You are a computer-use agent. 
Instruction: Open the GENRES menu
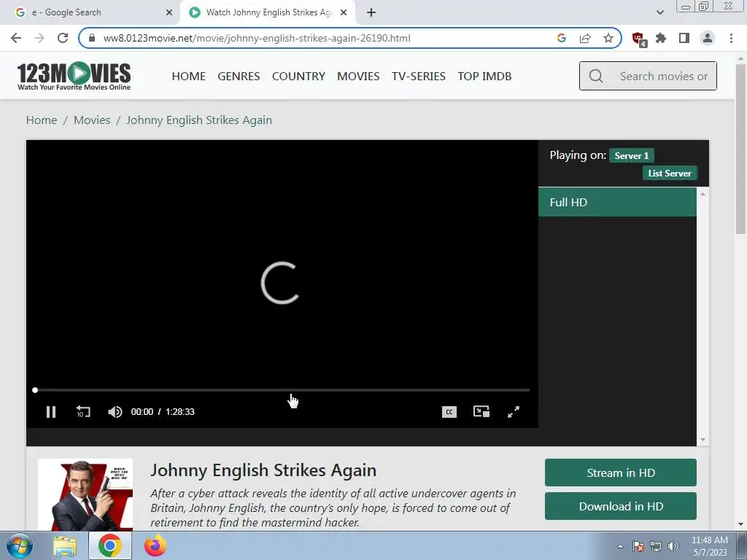(239, 76)
